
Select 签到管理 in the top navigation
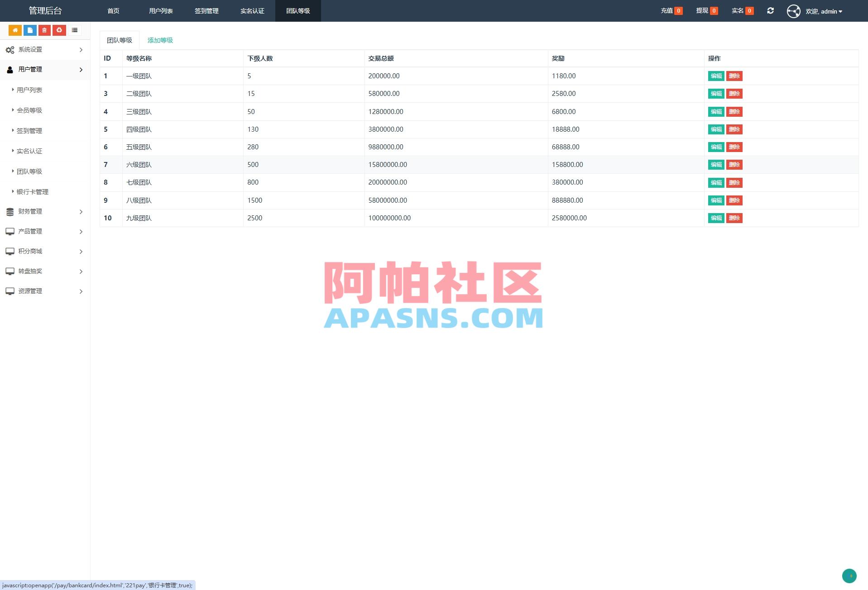(x=206, y=10)
